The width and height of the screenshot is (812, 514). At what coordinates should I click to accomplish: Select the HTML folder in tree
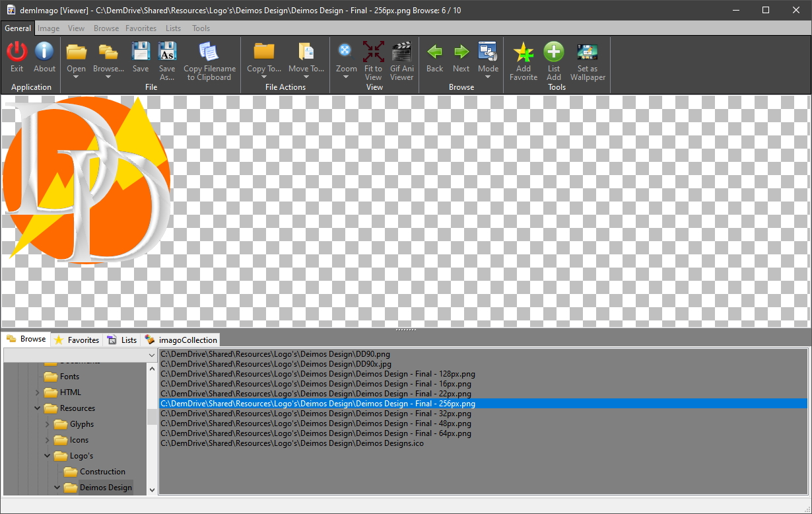(x=71, y=392)
